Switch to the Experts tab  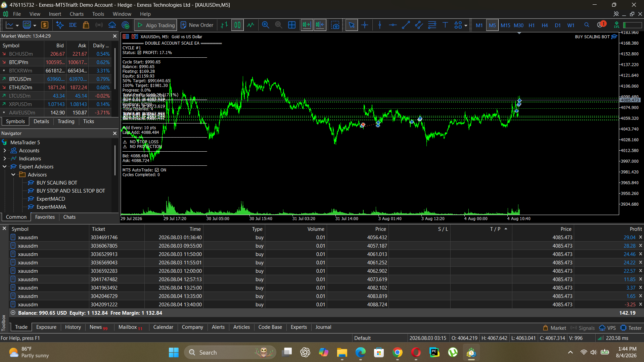click(299, 327)
